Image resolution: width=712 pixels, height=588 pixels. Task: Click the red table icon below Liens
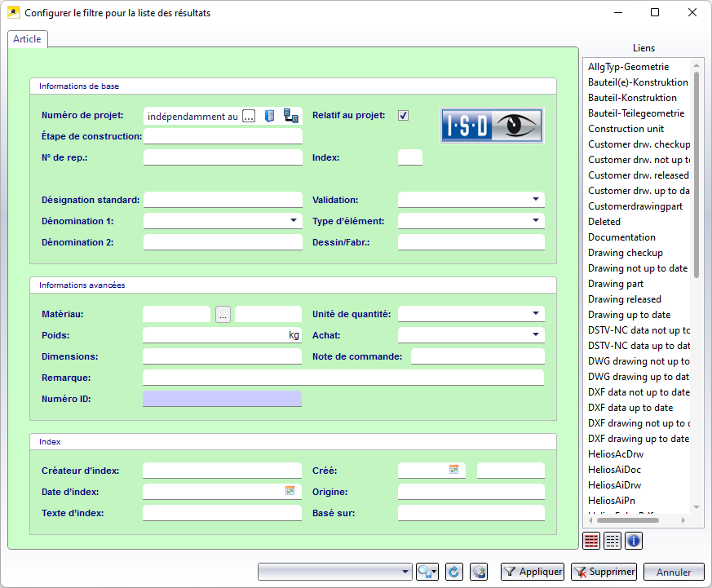591,540
